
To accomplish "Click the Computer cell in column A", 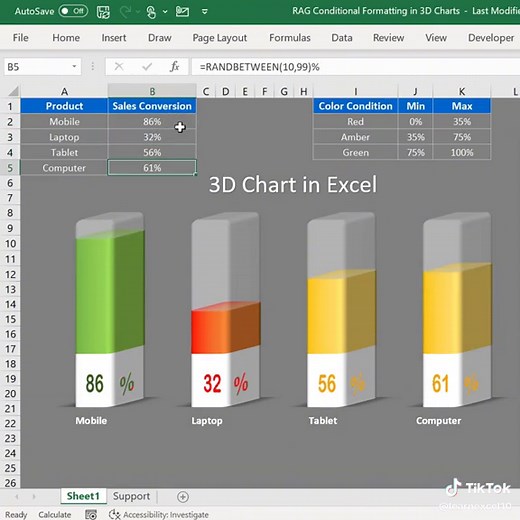I will [x=64, y=168].
